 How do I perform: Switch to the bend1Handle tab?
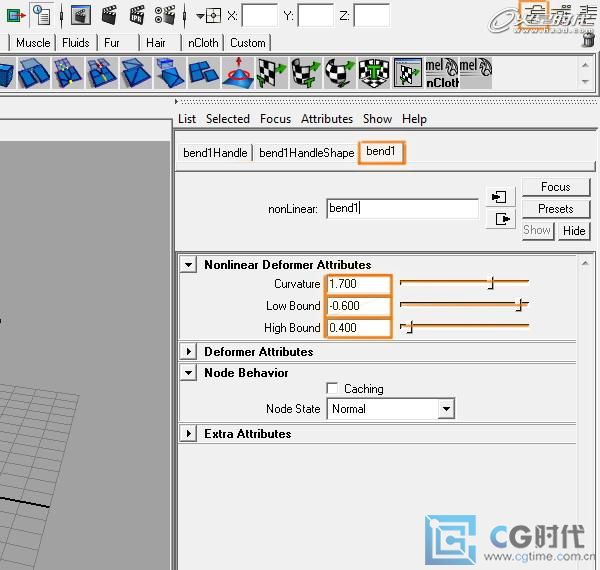coord(215,153)
